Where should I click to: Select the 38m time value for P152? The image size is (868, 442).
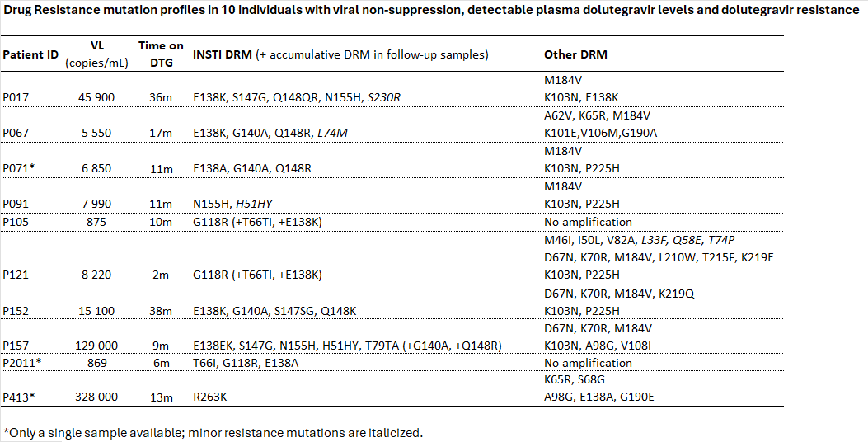161,311
